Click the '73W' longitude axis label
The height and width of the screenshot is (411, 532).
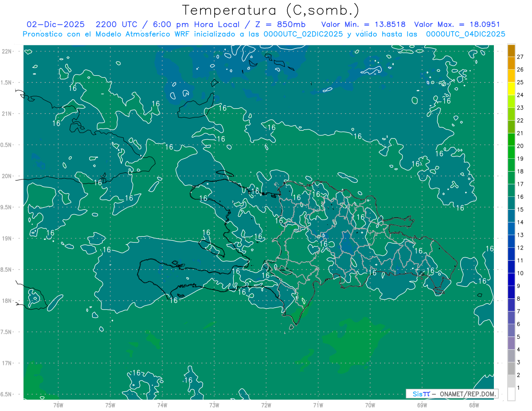214,405
